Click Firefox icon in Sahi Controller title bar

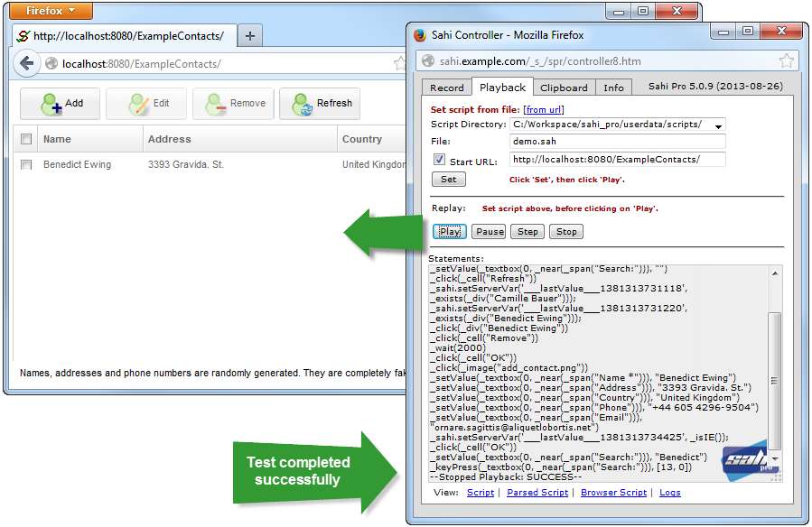click(x=420, y=35)
